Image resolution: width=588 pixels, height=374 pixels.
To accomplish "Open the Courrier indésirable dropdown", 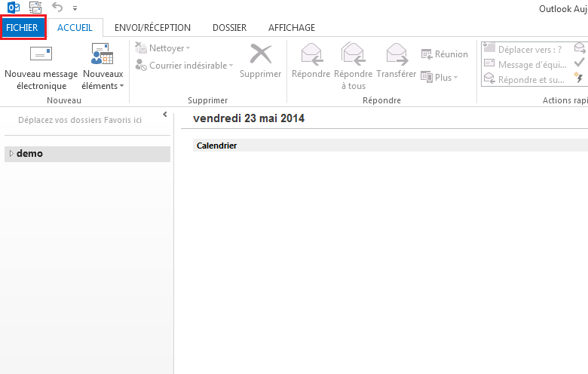I will (185, 66).
